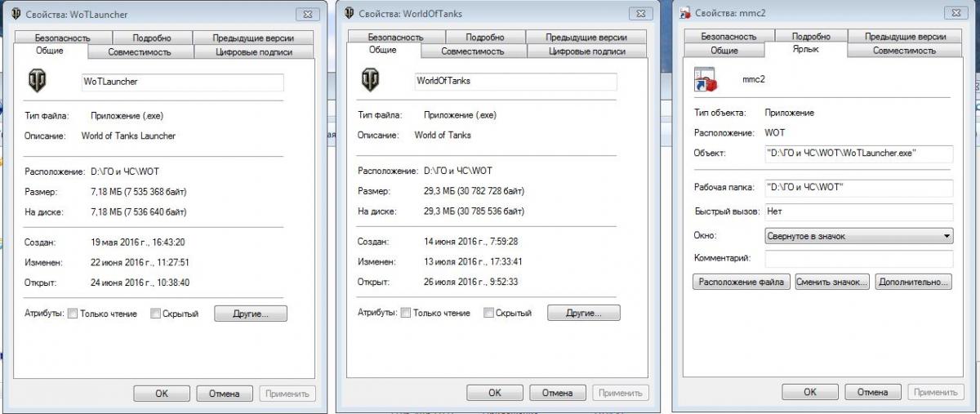Click created date '19 мая 2016 г., 16:43:20'
The image size is (980, 414).
138,243
